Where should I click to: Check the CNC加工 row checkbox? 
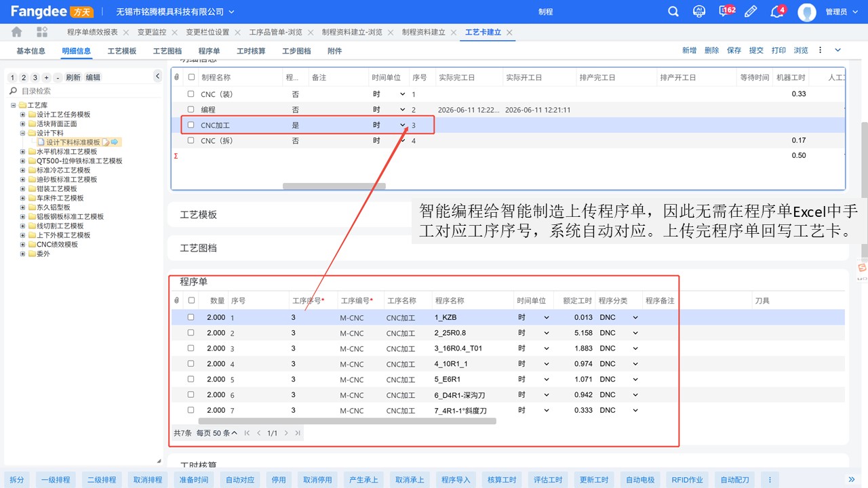191,125
